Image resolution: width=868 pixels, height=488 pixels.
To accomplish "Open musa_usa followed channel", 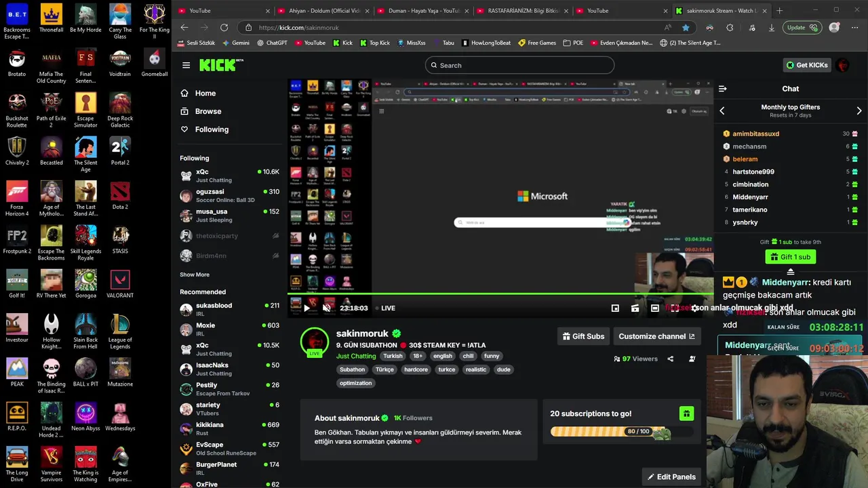I will click(x=229, y=216).
